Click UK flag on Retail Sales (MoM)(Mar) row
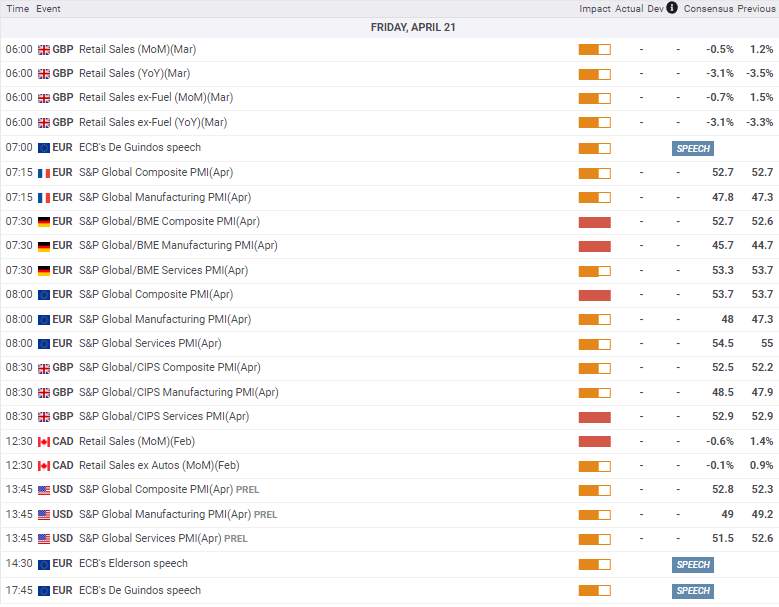The image size is (779, 607). point(44,50)
